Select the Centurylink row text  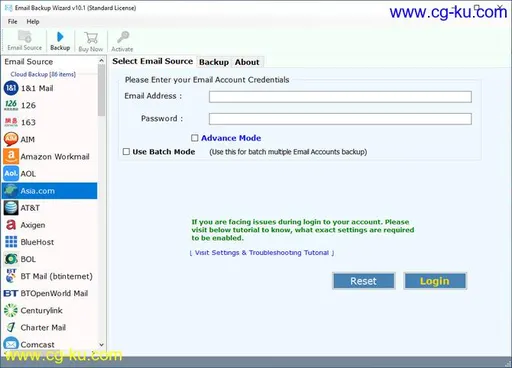coord(41,311)
